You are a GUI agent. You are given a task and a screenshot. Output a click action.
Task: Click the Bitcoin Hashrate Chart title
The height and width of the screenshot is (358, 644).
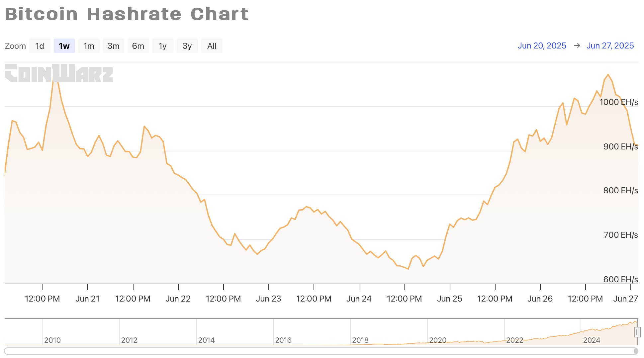pyautogui.click(x=127, y=14)
